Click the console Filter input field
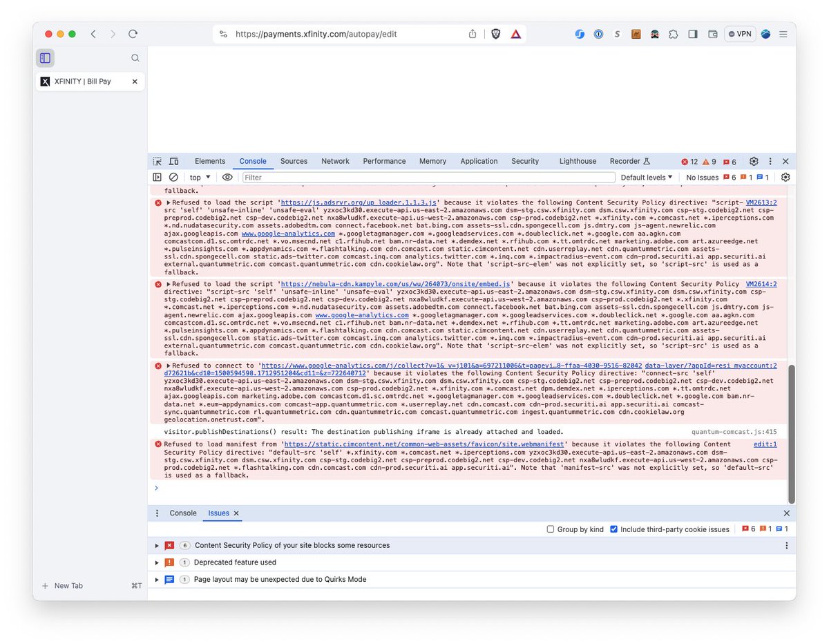 pos(428,178)
